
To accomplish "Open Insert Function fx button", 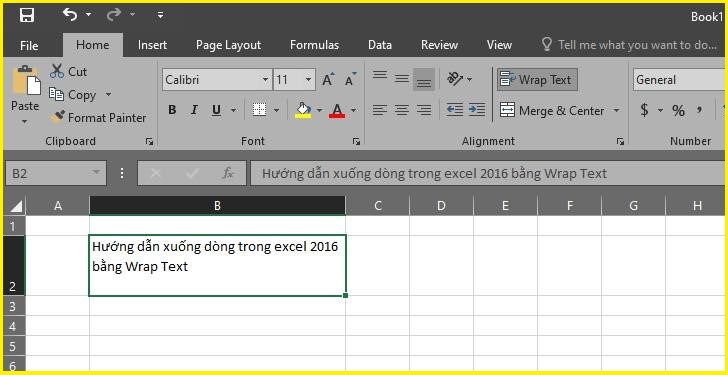I will (228, 174).
